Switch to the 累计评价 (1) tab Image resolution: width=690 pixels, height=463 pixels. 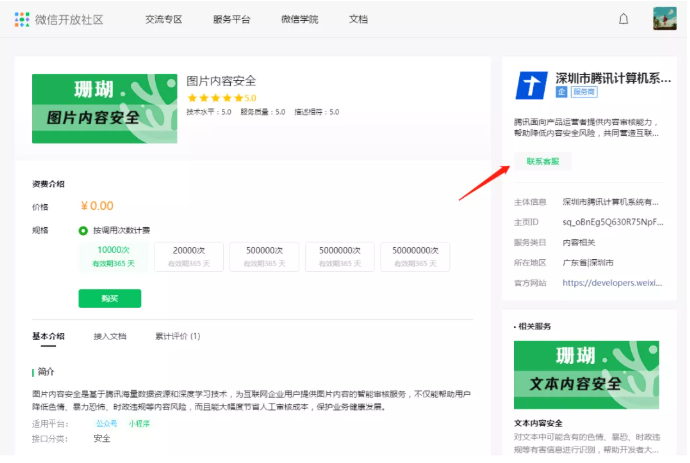[x=178, y=336]
